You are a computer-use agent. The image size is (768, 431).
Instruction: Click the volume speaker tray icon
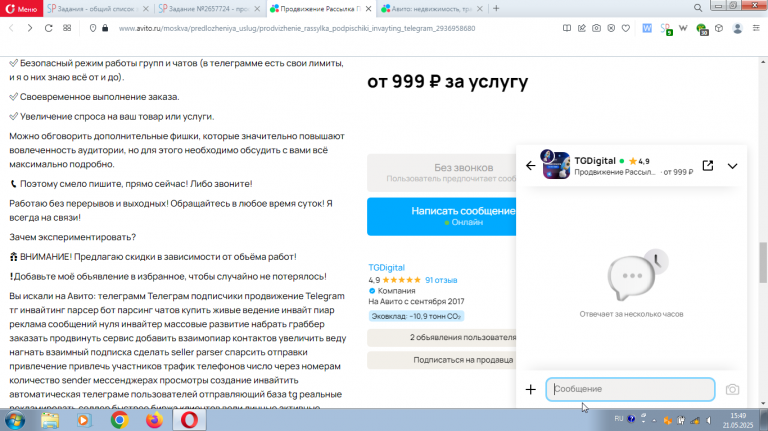(709, 420)
